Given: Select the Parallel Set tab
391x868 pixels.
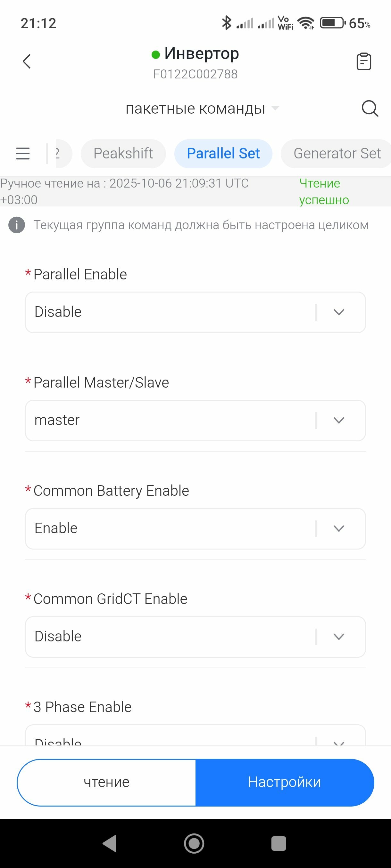Looking at the screenshot, I should (x=223, y=154).
